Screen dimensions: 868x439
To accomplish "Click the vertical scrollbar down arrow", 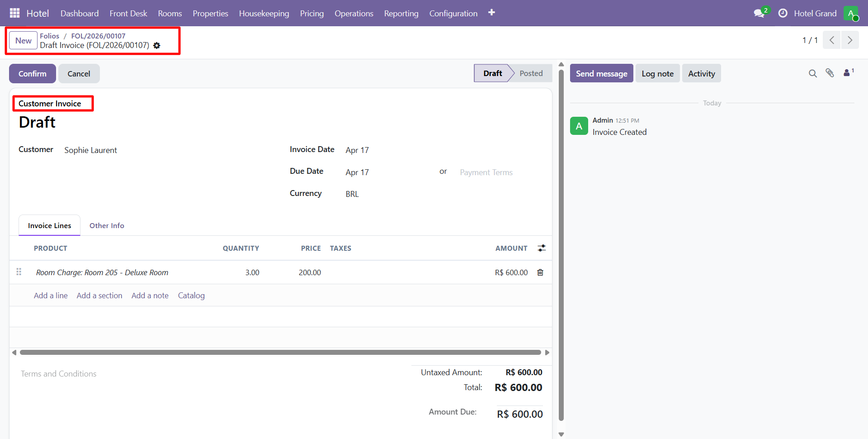I will pos(561,434).
